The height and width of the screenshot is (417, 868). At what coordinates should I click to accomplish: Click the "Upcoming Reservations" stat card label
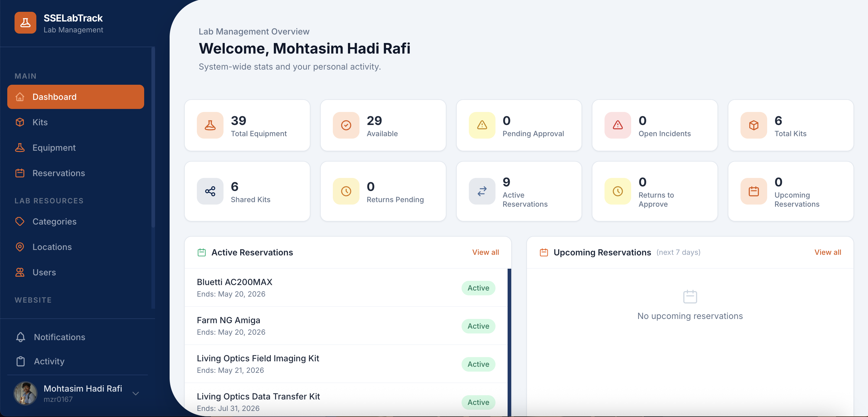click(797, 200)
